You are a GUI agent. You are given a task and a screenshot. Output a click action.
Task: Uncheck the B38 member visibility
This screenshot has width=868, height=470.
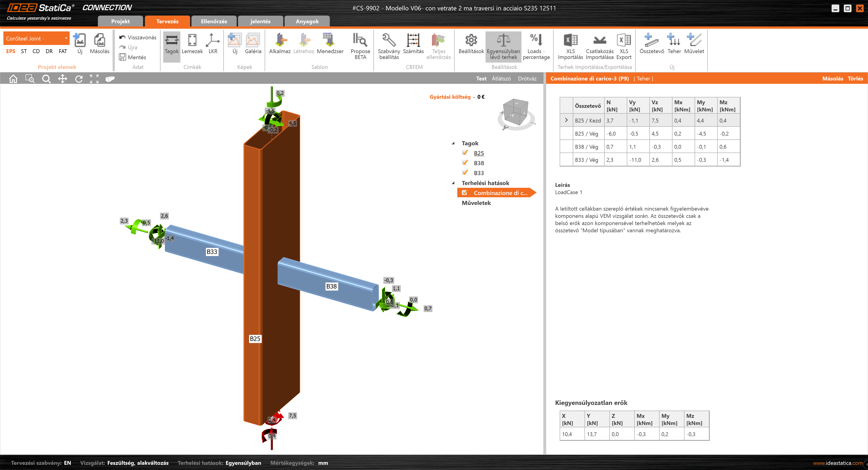(x=465, y=162)
